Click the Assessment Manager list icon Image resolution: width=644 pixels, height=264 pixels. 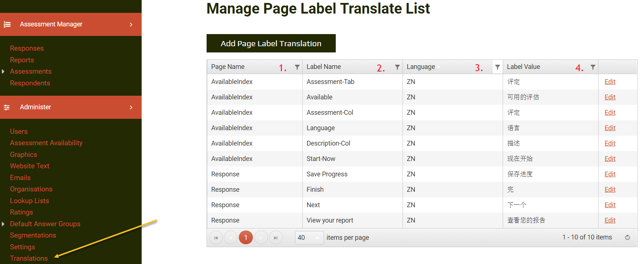point(7,25)
